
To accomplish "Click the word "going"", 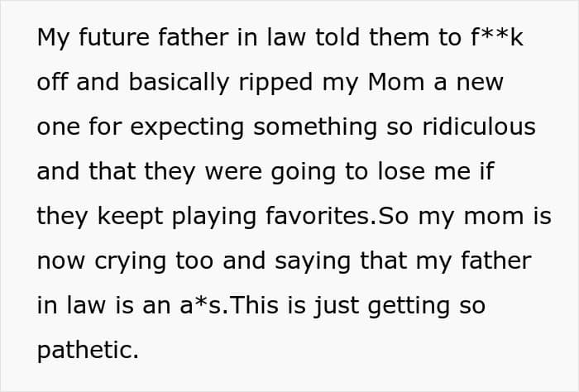I will 304,172.
